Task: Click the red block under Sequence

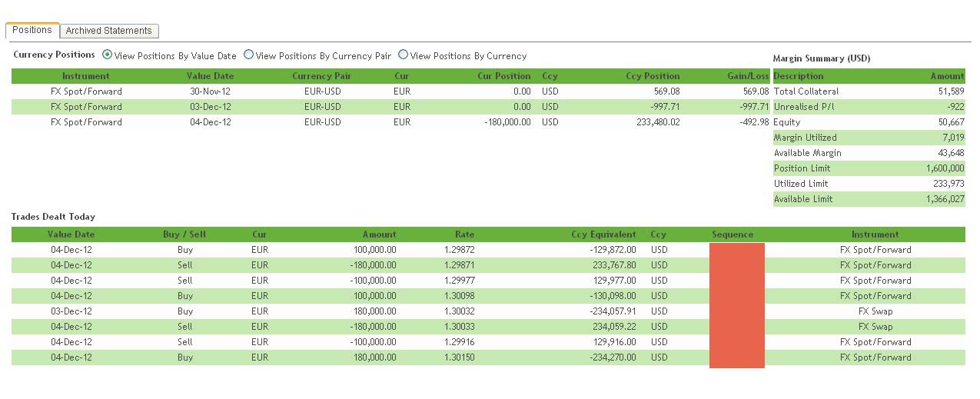Action: [736, 304]
